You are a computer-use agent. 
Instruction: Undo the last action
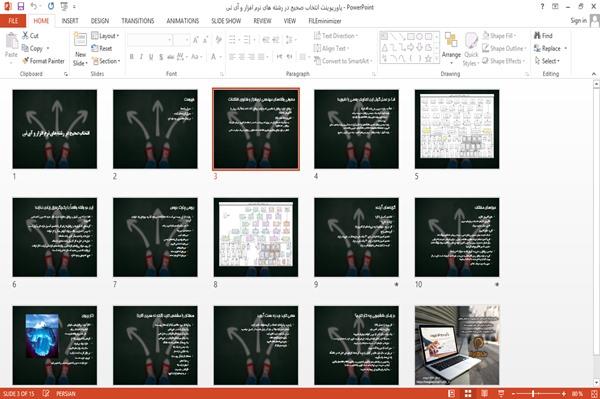[x=34, y=7]
